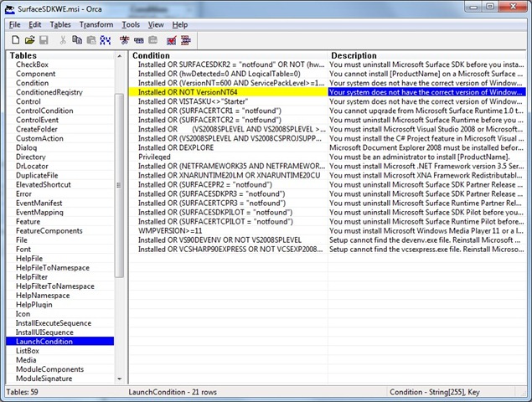Click the 'Privileged' condition cell
The height and width of the screenshot is (402, 532).
point(228,157)
